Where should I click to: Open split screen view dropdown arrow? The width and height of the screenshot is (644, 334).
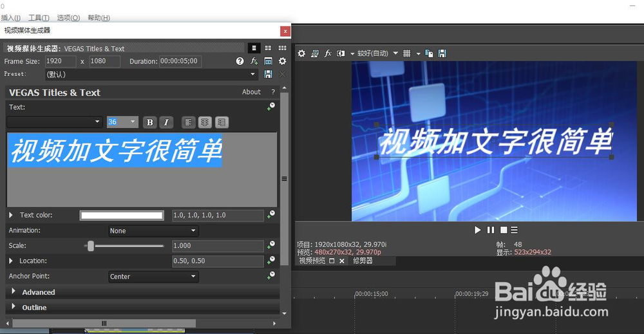pos(352,54)
